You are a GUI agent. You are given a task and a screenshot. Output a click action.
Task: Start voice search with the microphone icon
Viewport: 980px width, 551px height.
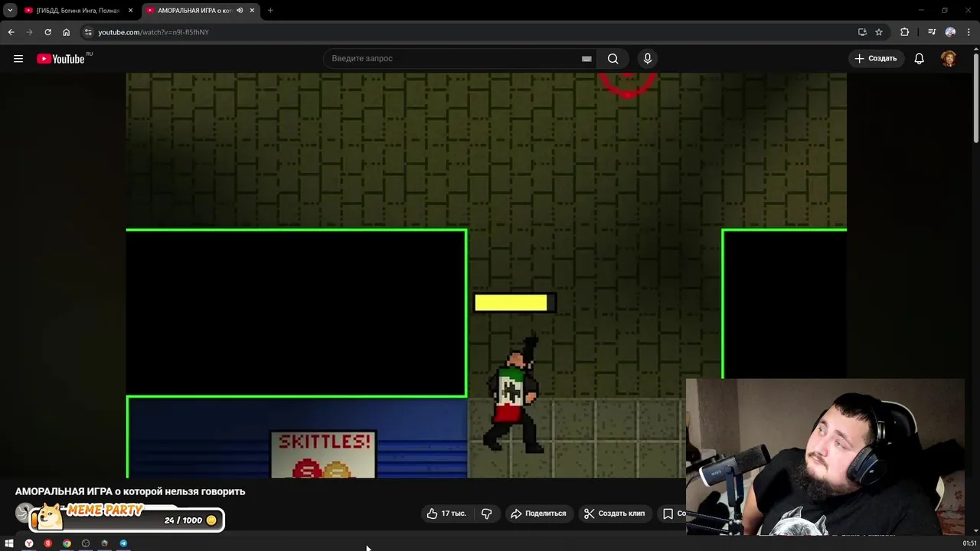648,59
